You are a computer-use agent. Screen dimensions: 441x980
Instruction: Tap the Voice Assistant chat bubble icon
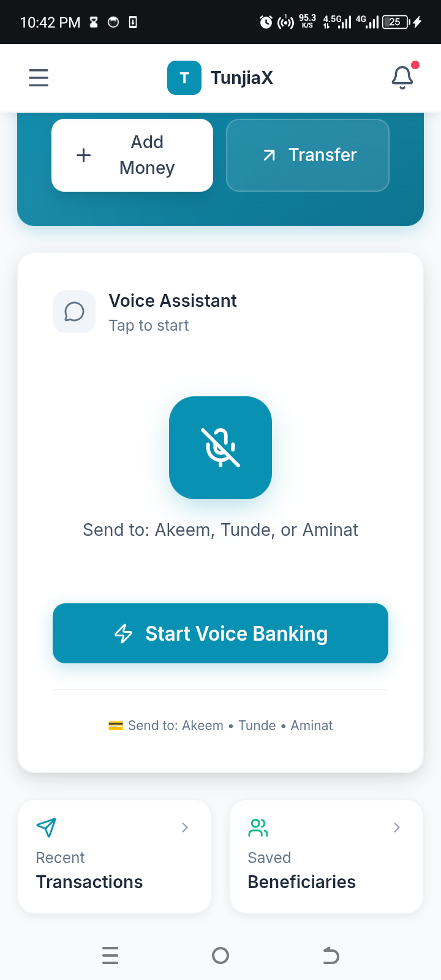click(x=74, y=312)
